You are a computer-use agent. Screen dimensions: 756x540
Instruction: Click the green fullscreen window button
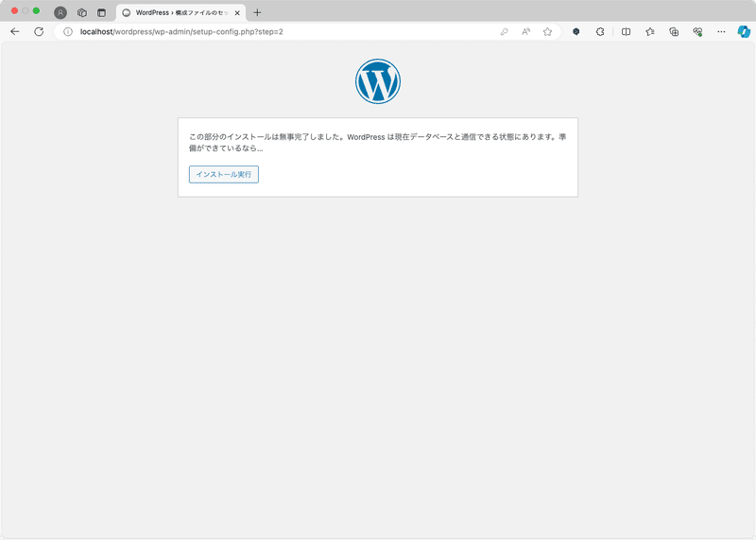click(x=36, y=10)
